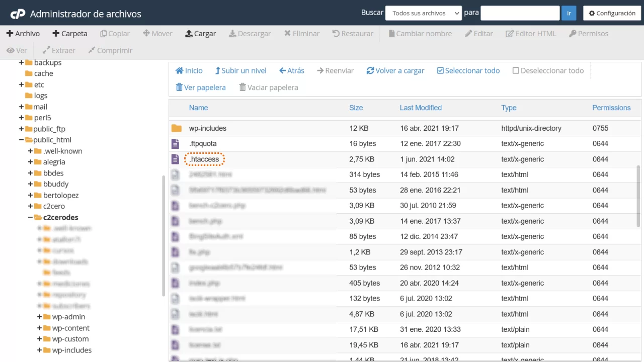Click '1 jun. 2021 14:02' date cell
Viewport: 644px width, 362px height.
pyautogui.click(x=427, y=159)
